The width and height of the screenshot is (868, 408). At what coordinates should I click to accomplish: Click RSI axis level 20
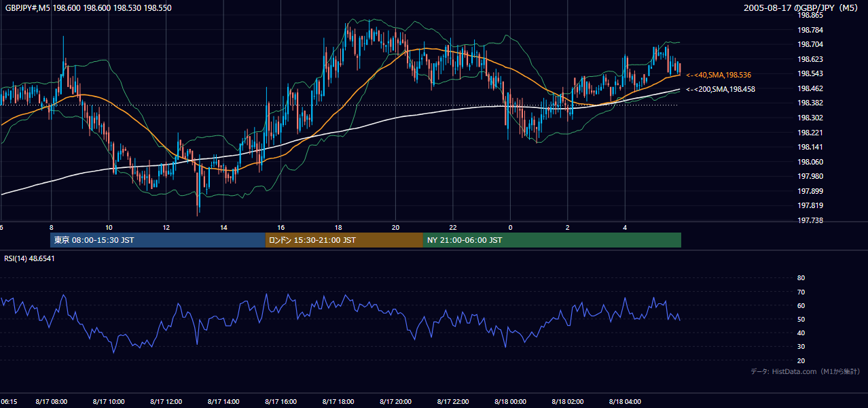[x=801, y=360]
